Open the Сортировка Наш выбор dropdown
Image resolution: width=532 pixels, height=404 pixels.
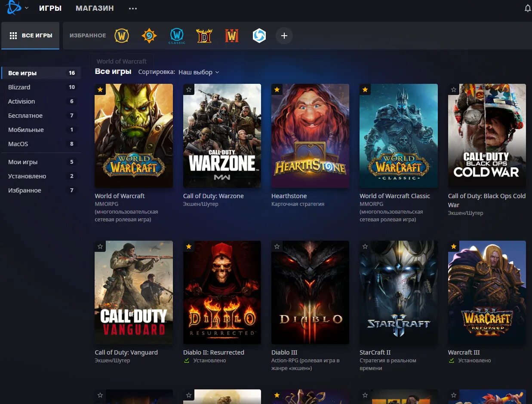pos(199,72)
